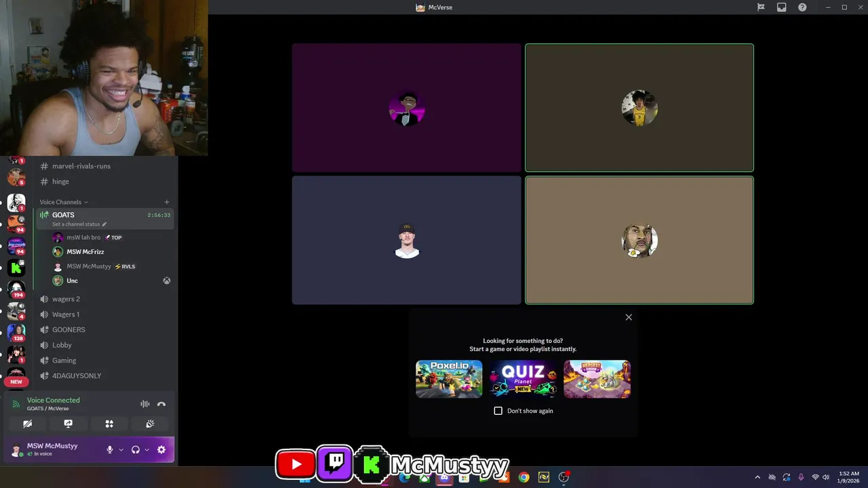Open OBS Studio from taskbar
Viewport: 868px width, 488px height.
(x=564, y=477)
